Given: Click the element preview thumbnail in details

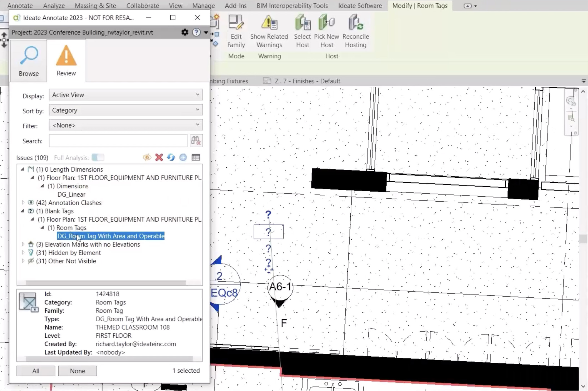Looking at the screenshot, I should (29, 302).
